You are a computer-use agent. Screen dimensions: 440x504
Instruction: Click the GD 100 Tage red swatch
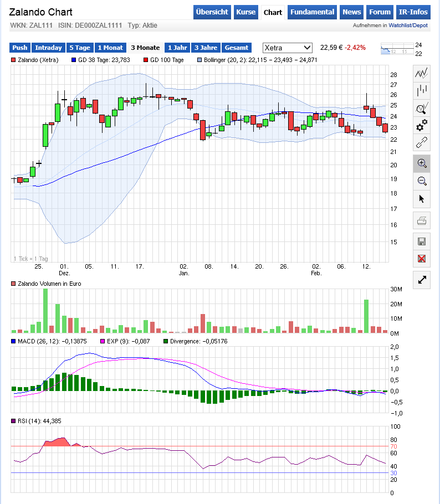coord(146,60)
